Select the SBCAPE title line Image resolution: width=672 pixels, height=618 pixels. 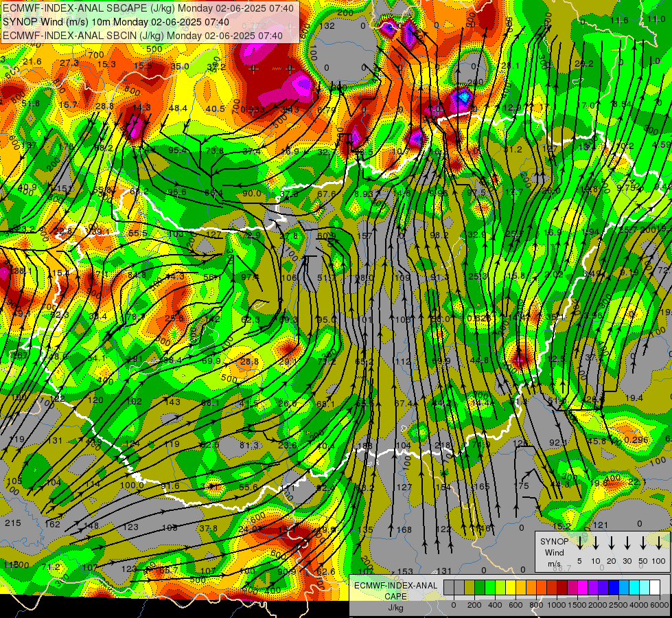point(148,8)
